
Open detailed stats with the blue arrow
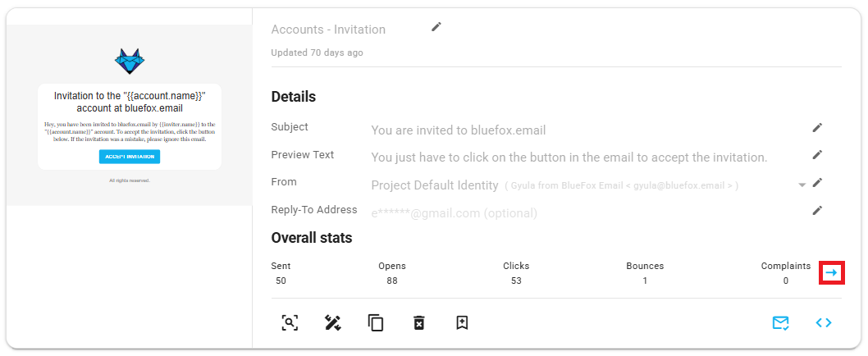(832, 272)
